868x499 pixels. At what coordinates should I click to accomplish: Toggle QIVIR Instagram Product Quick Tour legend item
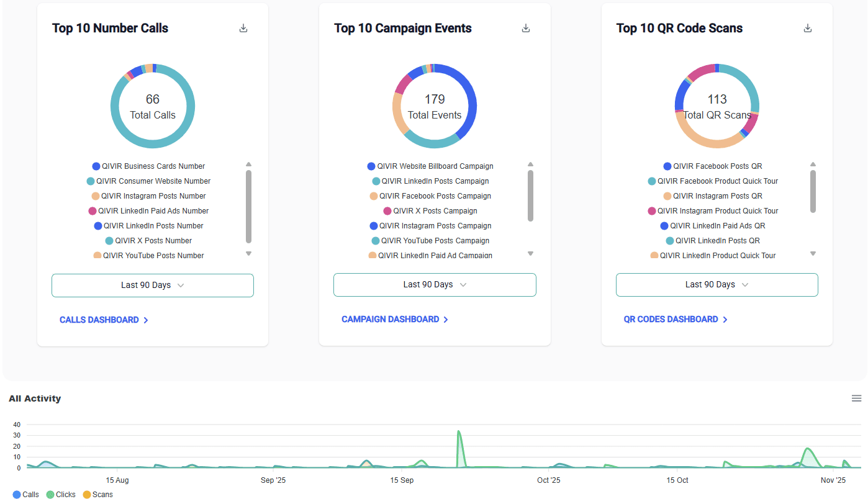click(713, 211)
